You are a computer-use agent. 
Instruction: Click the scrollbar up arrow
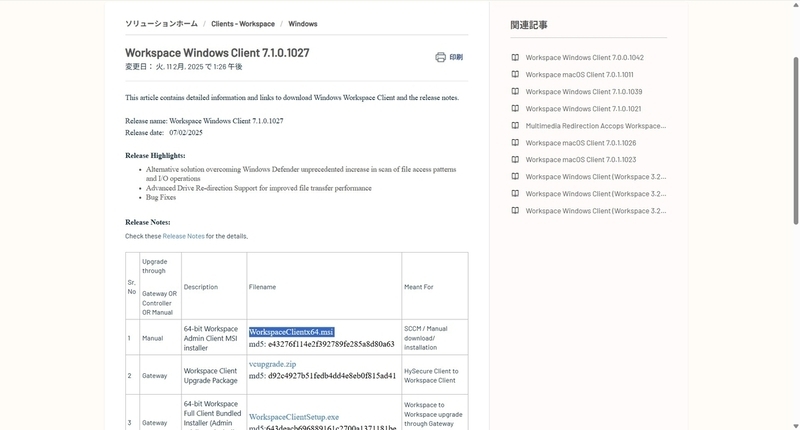click(795, 5)
